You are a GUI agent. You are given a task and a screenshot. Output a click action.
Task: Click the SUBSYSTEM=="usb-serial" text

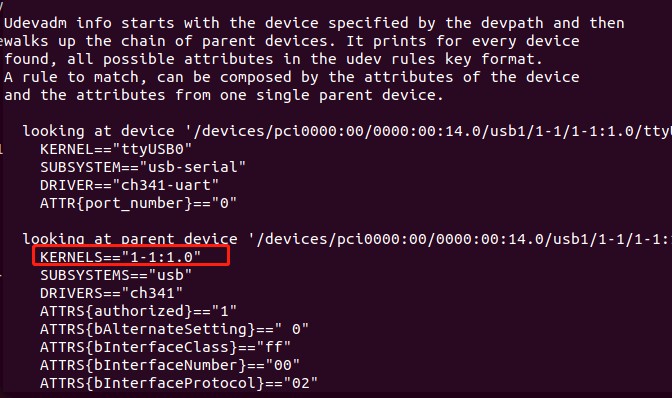coord(143,167)
